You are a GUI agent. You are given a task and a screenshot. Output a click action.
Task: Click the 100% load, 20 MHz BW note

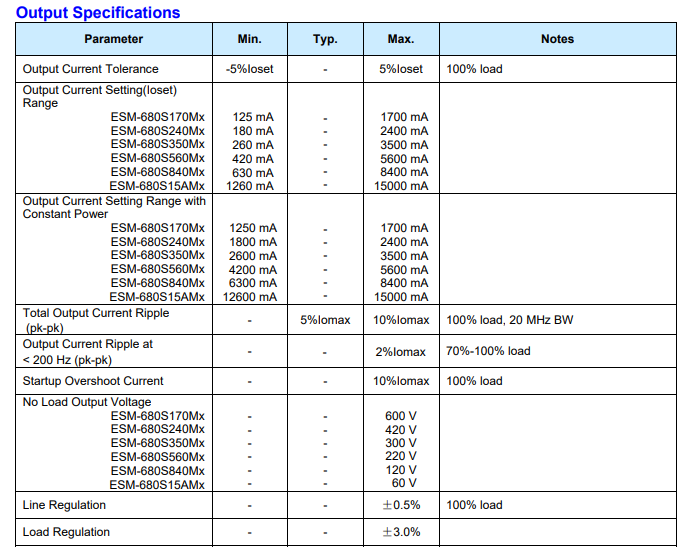click(509, 320)
